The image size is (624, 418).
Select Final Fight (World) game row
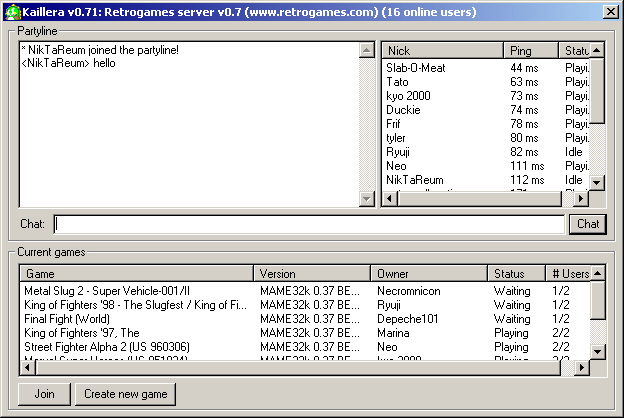pos(305,319)
